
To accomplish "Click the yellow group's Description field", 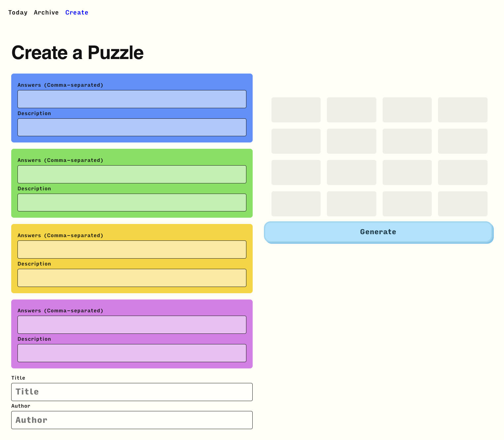I will [132, 278].
